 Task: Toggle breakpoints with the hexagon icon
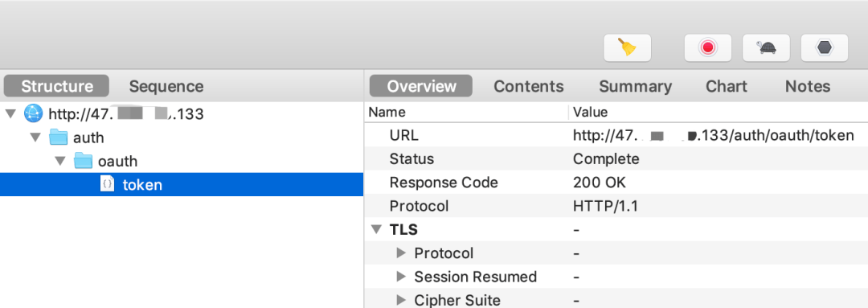point(825,47)
